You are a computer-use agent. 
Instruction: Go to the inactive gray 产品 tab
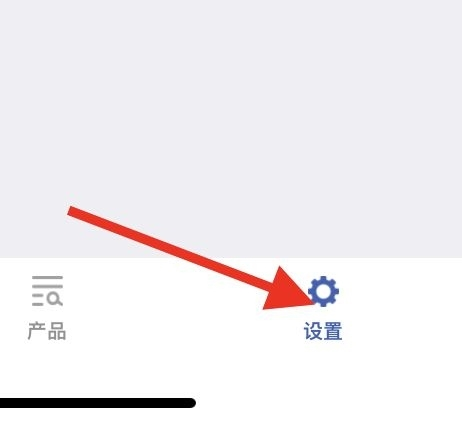[47, 308]
